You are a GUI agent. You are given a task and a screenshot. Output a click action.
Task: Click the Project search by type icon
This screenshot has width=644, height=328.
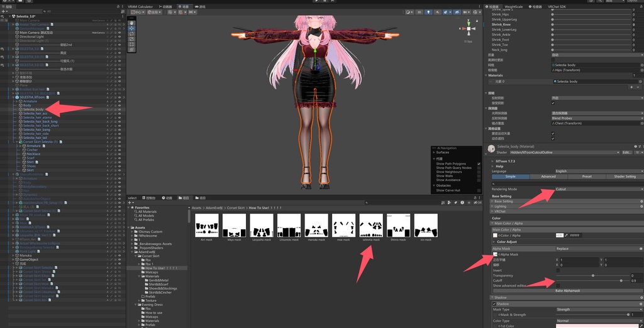pyautogui.click(x=449, y=202)
